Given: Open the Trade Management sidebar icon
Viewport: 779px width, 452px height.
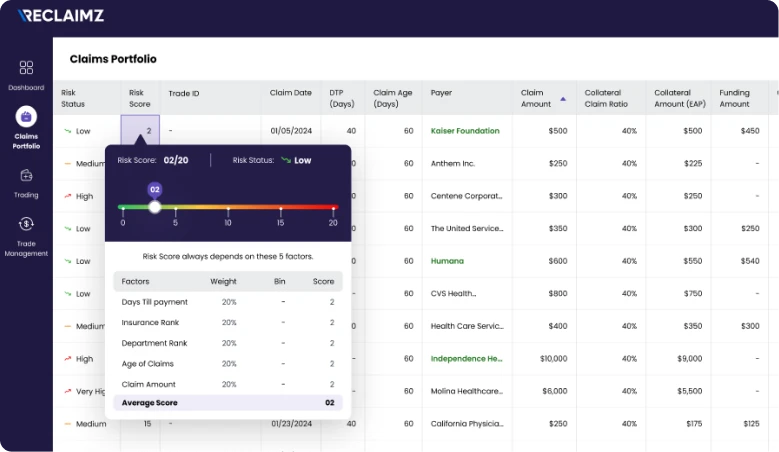Looking at the screenshot, I should (26, 224).
